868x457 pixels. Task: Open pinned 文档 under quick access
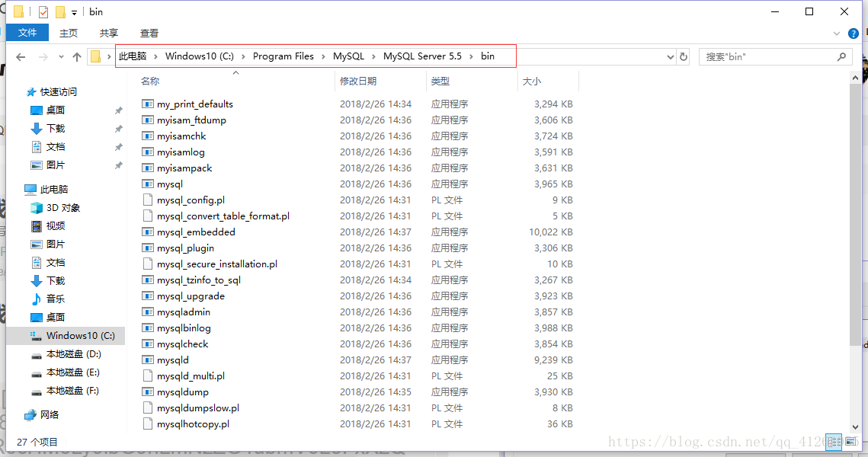[x=56, y=146]
